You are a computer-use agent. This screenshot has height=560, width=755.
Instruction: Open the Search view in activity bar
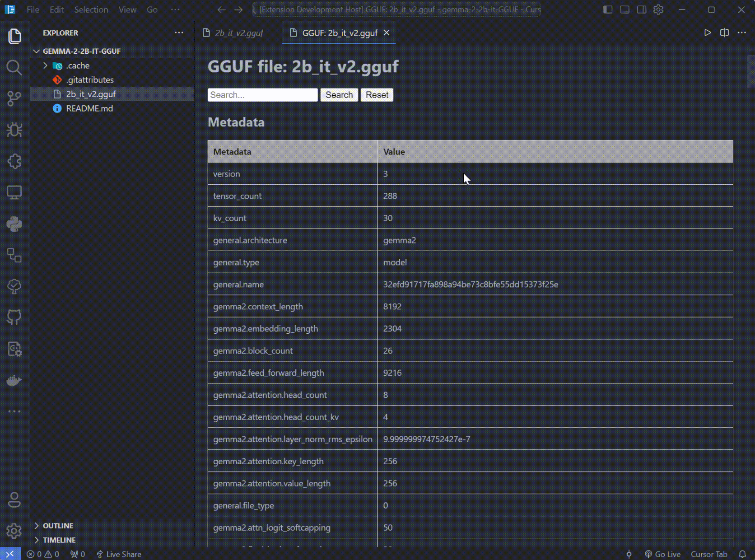tap(14, 68)
